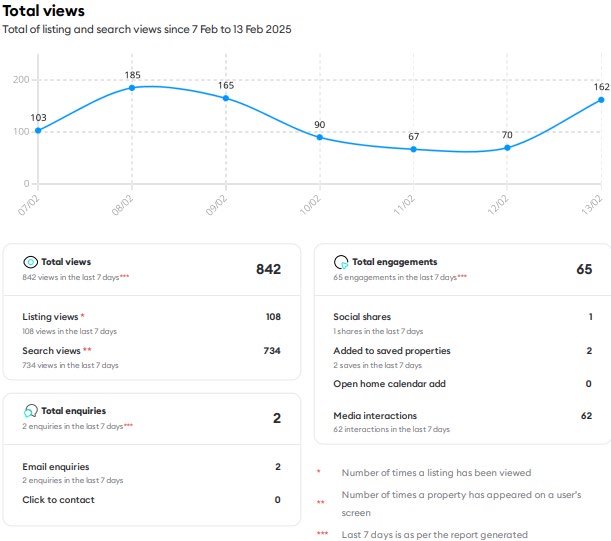Click the Total views page heading
This screenshot has width=611, height=541.
[43, 11]
